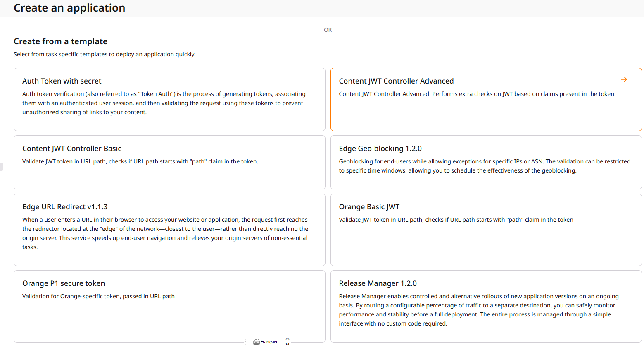
Task: Select the Orange Basic JWT template card
Action: pos(486,230)
